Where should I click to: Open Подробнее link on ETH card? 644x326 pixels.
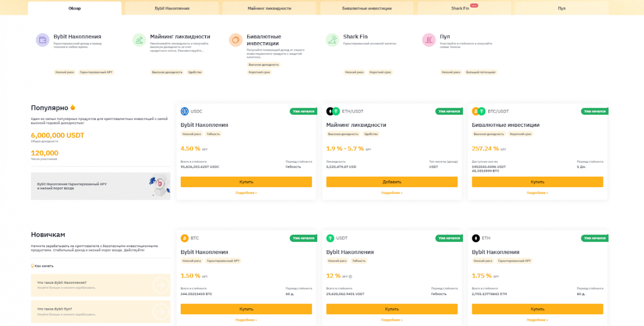(x=537, y=320)
